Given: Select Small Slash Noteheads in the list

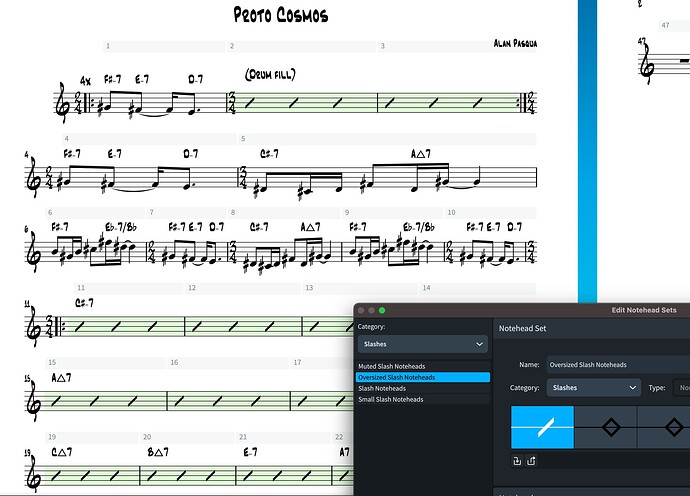Looking at the screenshot, I should tap(422, 399).
